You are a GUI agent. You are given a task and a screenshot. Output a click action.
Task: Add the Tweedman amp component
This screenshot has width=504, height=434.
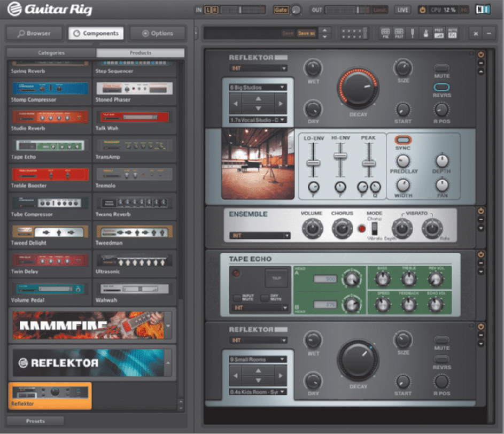[x=134, y=235]
